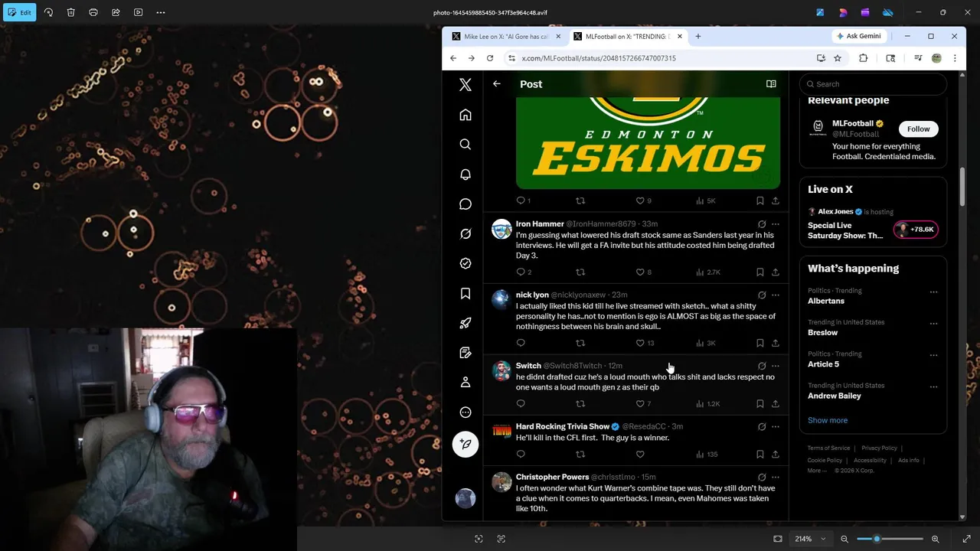
Task: Switch to the Mike Lee on X tab
Action: point(505,36)
